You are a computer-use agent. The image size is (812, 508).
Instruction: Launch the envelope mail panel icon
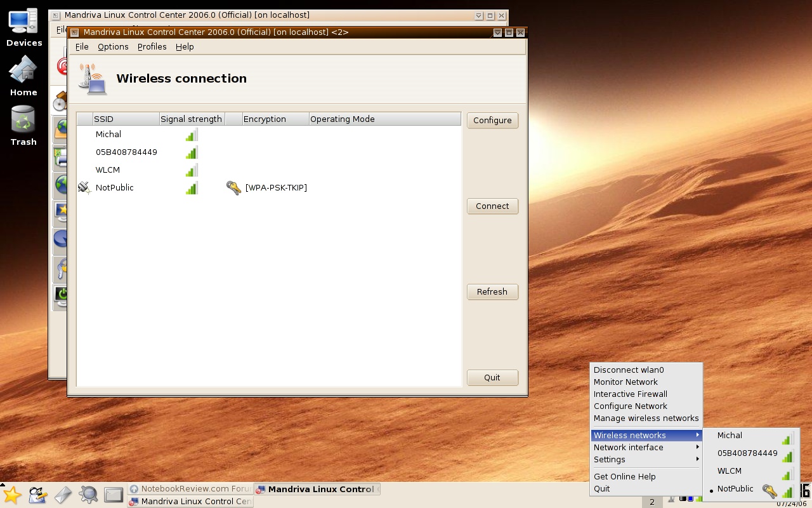[x=63, y=495]
